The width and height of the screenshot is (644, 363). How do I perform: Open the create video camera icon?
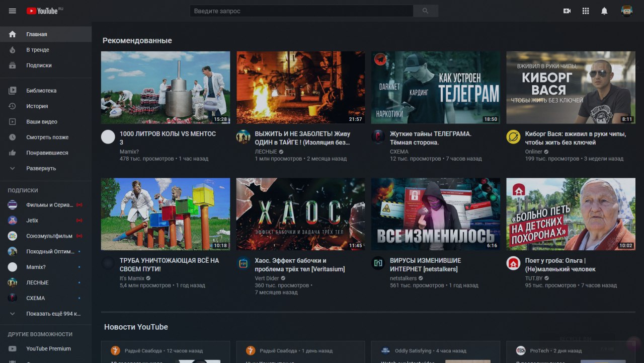567,11
